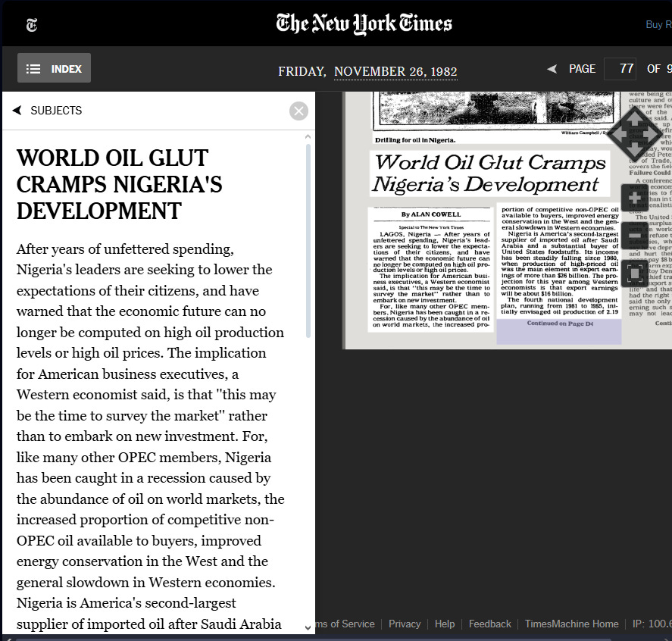This screenshot has height=641, width=672.
Task: Open the Feedback footer link
Action: point(490,624)
